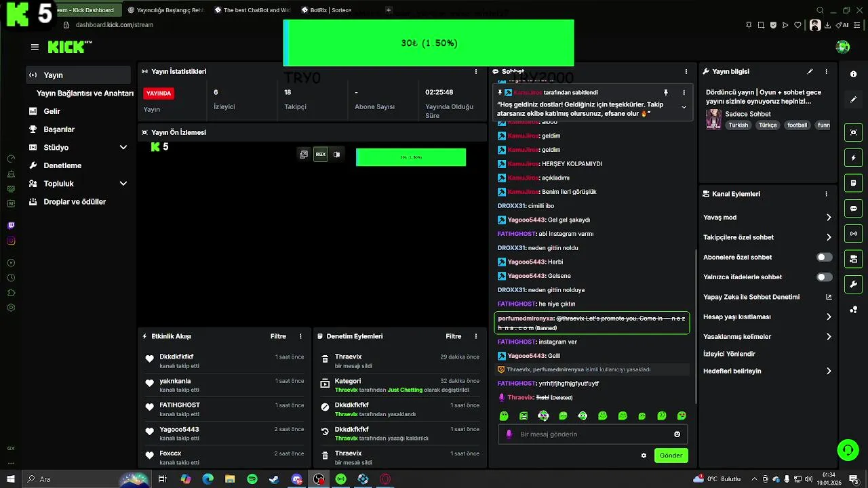Toggle the notes panel icon in right rail

pos(853,183)
